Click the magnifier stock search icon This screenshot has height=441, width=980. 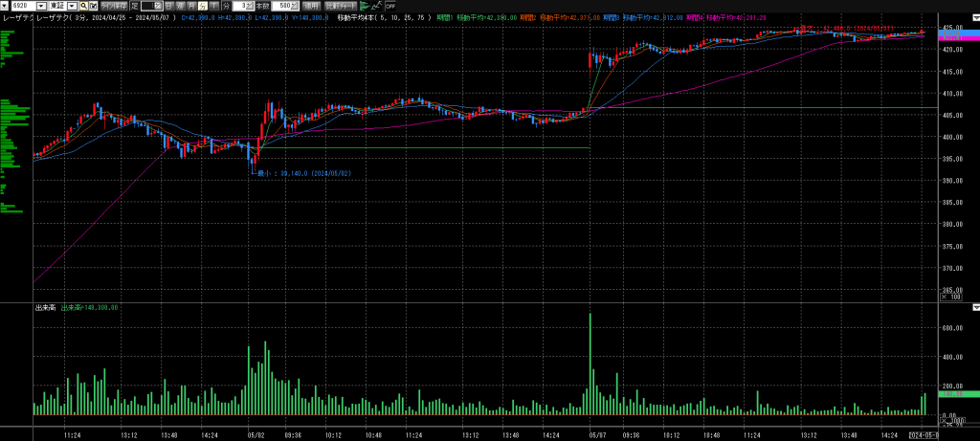tap(84, 6)
